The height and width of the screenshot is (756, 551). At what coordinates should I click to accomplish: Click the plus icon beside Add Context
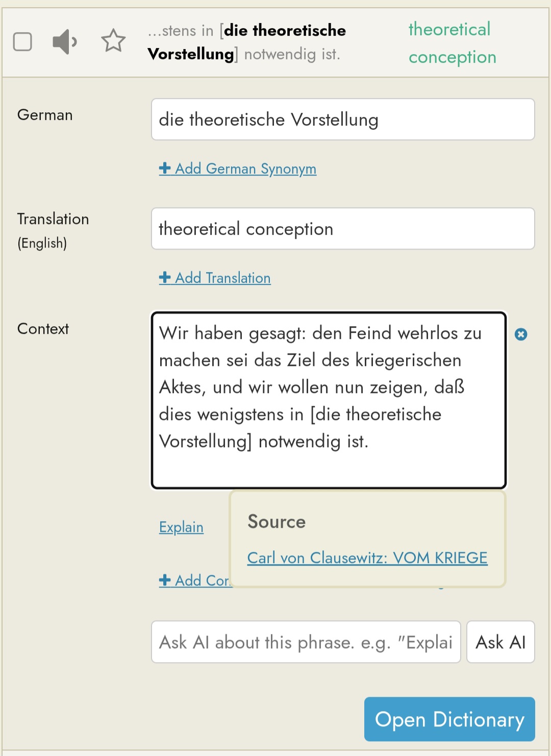[x=165, y=580]
